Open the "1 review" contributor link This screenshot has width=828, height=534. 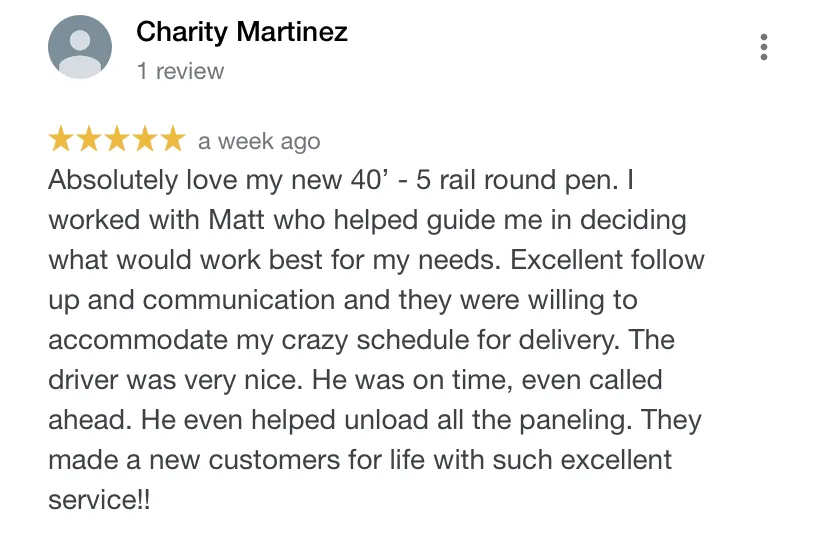click(180, 71)
